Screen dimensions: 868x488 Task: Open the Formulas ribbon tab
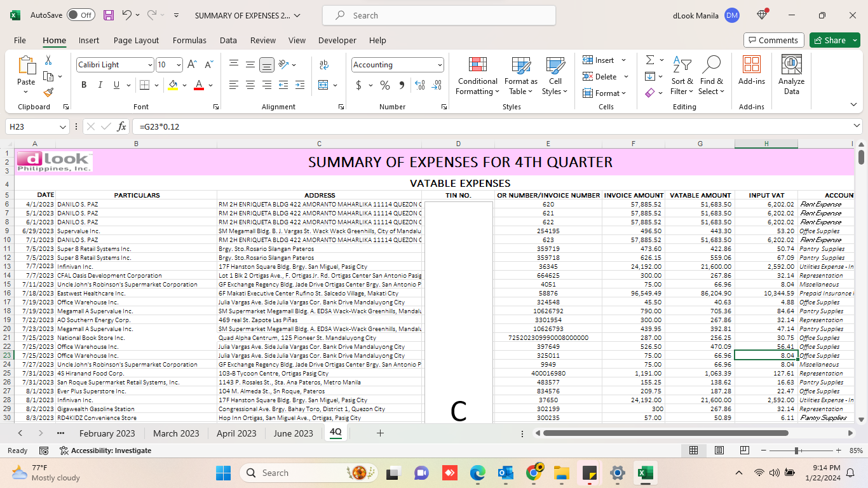click(x=189, y=40)
